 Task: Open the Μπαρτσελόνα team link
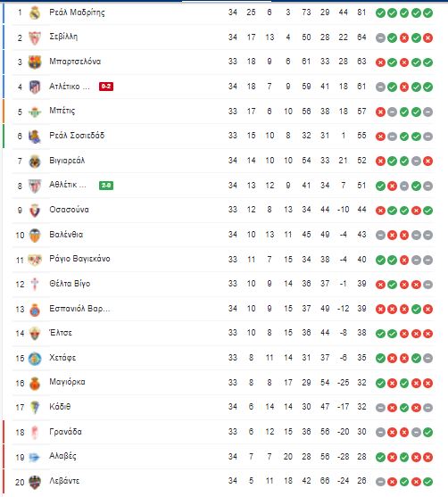[75, 62]
